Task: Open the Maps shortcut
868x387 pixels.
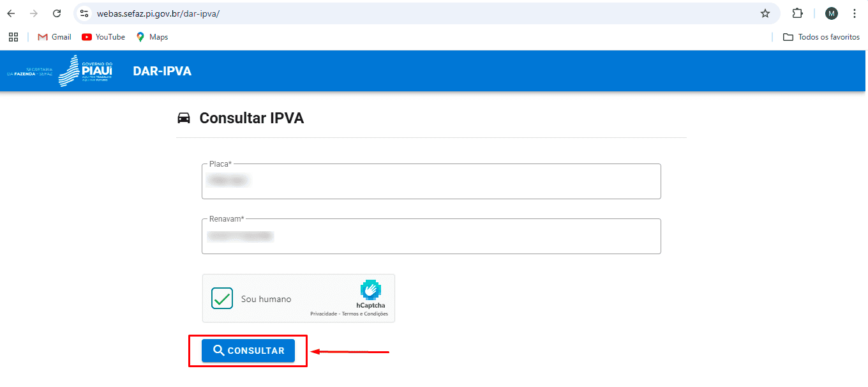Action: click(151, 36)
